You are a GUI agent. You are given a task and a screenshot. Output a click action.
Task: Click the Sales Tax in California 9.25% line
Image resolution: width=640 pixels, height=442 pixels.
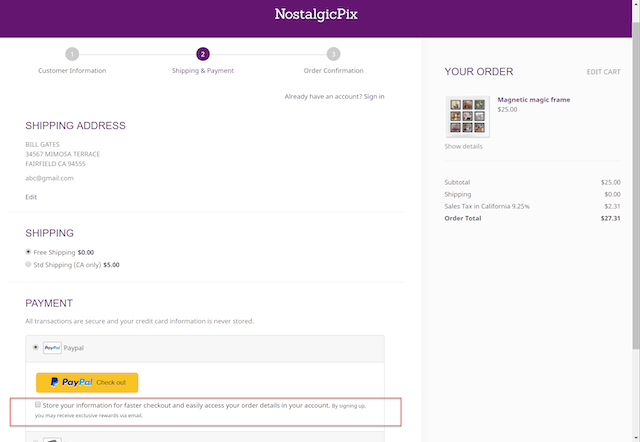click(x=532, y=206)
